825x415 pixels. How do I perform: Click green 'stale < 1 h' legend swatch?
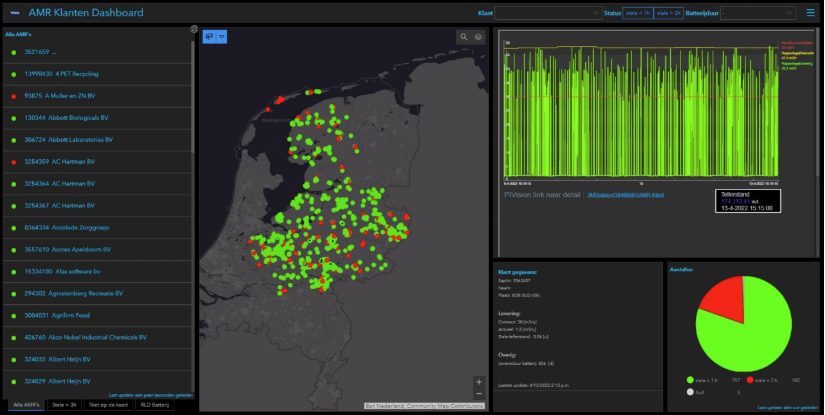coord(690,380)
